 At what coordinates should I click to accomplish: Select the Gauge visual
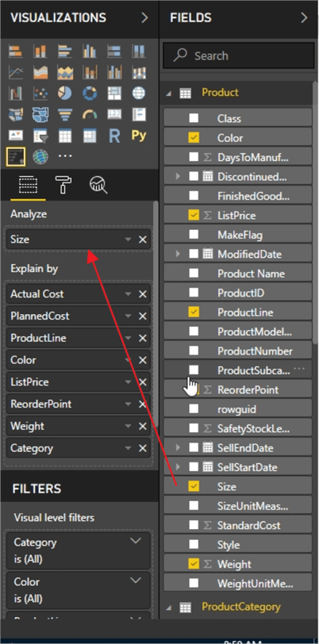90,114
